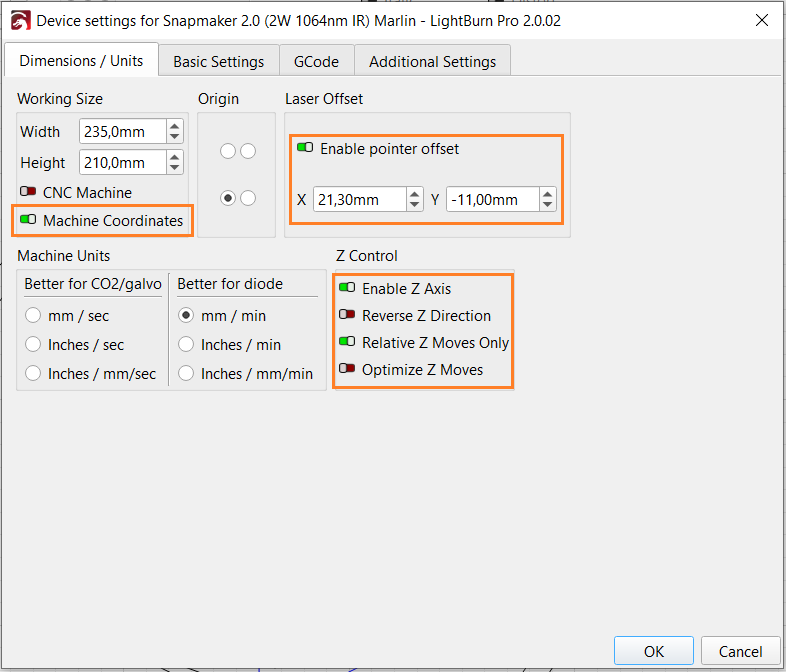Select the bottom-right origin radio button

(248, 198)
